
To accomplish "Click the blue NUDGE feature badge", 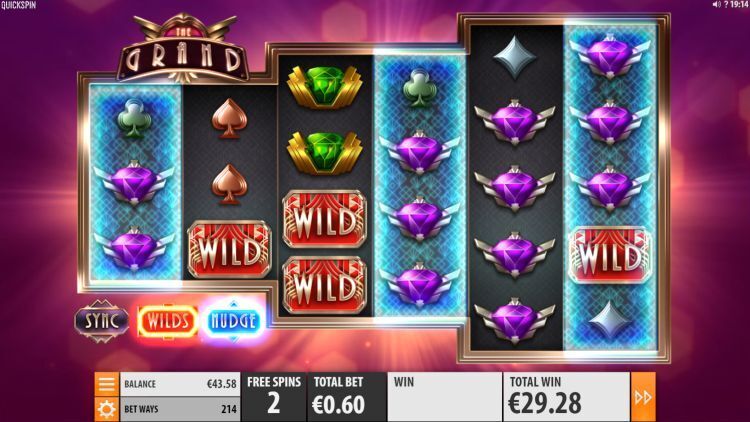I will 233,321.
